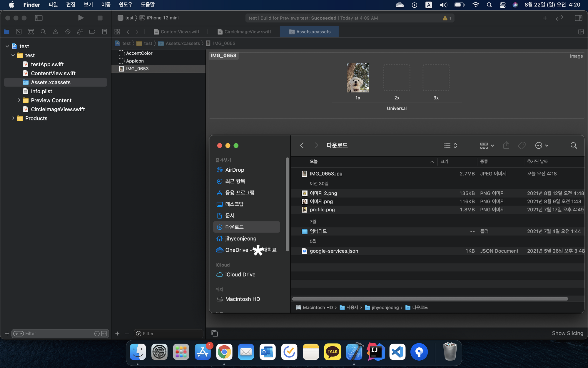Click the Stop button in Xcode toolbar
Screen dimensions: 588x368
click(100, 18)
